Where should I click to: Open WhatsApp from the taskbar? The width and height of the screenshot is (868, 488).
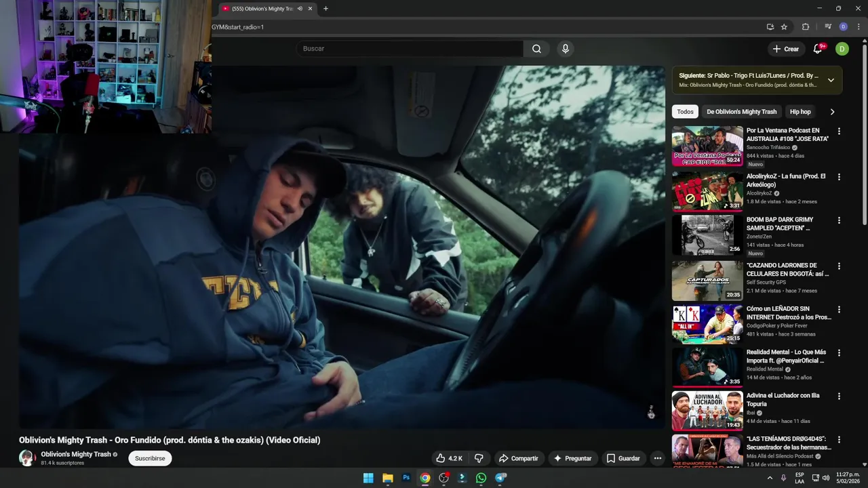(481, 478)
